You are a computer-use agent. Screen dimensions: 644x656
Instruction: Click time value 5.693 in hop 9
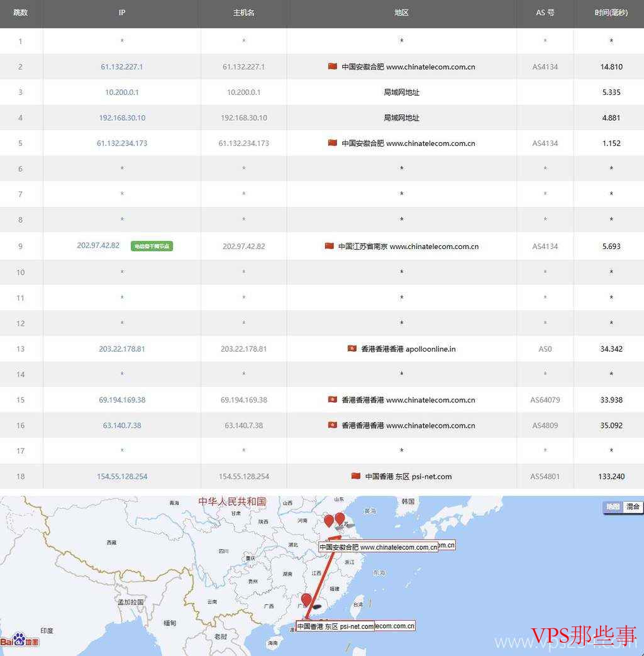click(x=611, y=247)
